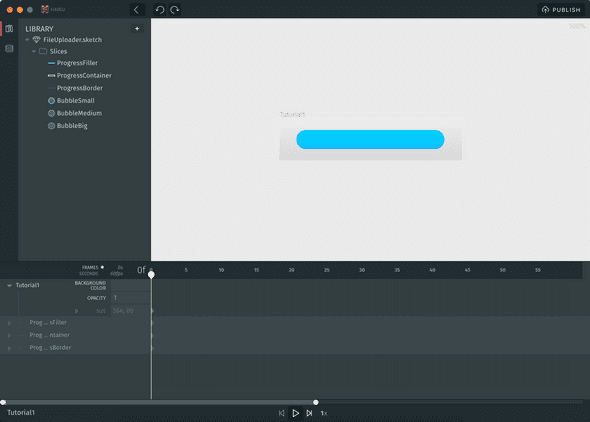Viewport: 590px width, 422px height.
Task: Collapse the Tutorial1 timeline group
Action: pyautogui.click(x=9, y=286)
